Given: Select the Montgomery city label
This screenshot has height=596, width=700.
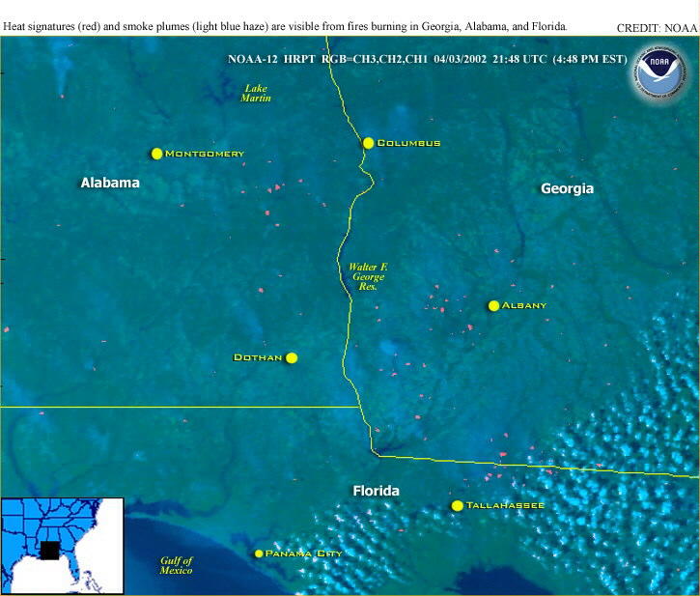Looking at the screenshot, I should click(x=205, y=154).
